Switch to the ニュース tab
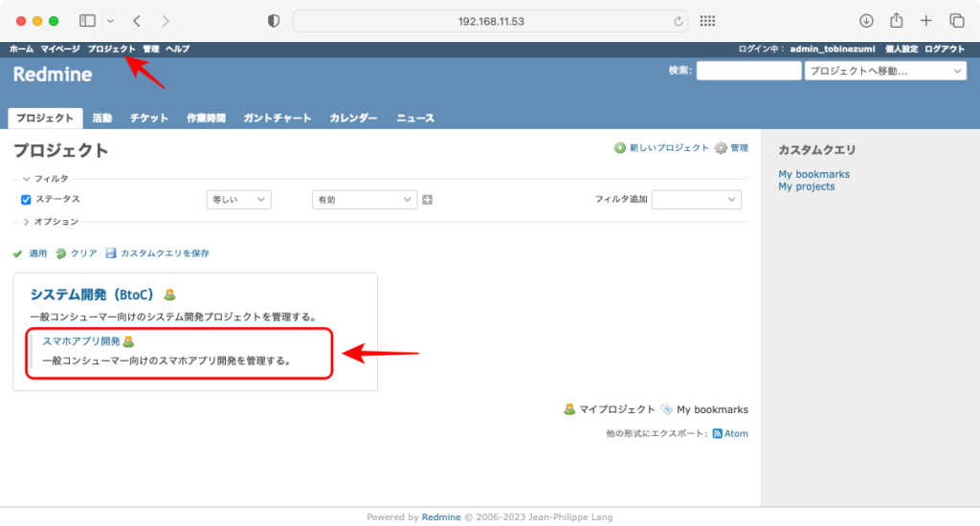The width and height of the screenshot is (980, 526). tap(415, 118)
